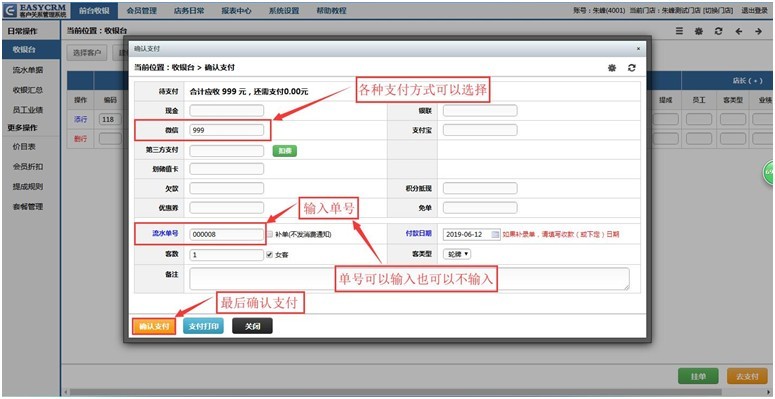
Task: Click the 客数 field containing 1
Action: point(227,255)
